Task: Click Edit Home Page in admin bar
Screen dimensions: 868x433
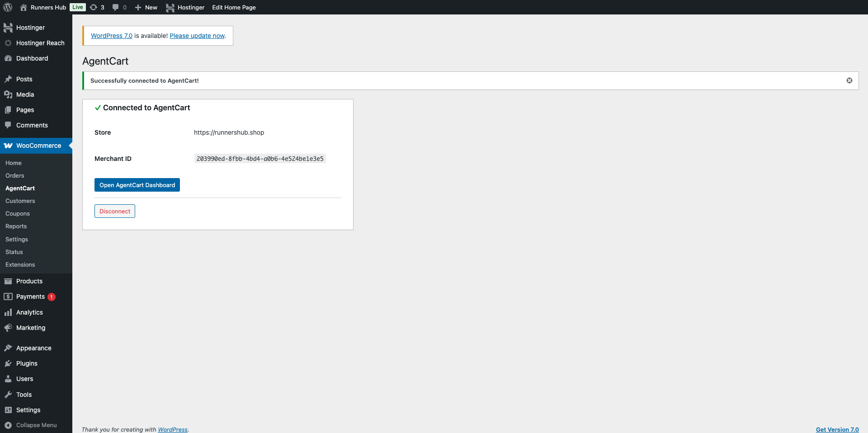Action: [234, 7]
